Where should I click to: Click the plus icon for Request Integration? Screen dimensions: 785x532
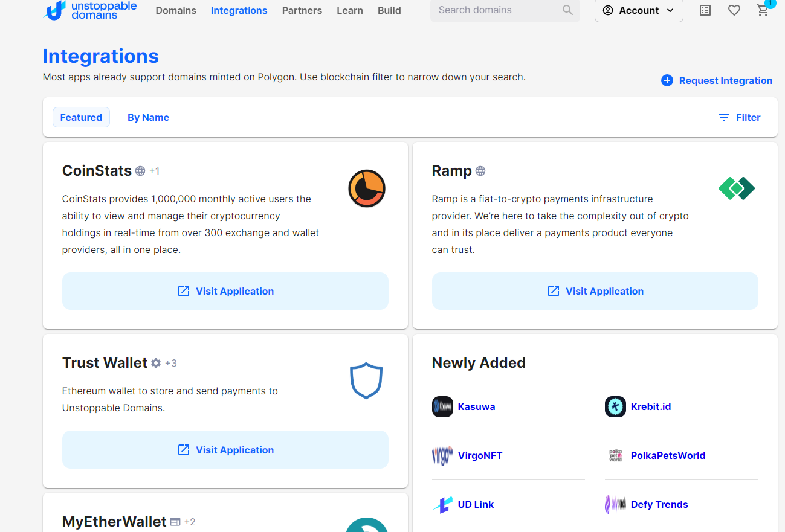pyautogui.click(x=667, y=80)
